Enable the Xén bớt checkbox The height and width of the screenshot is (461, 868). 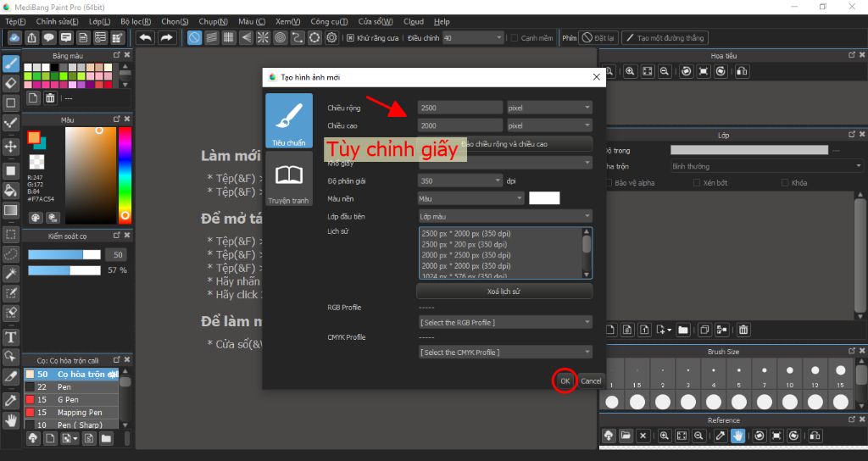tap(697, 183)
